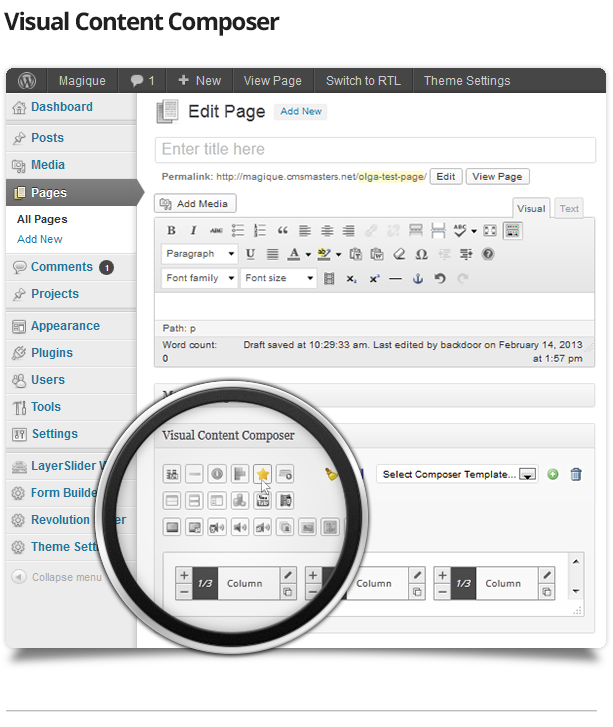This screenshot has width=613, height=727.
Task: Open Theme Settings in the top bar
Action: (467, 81)
